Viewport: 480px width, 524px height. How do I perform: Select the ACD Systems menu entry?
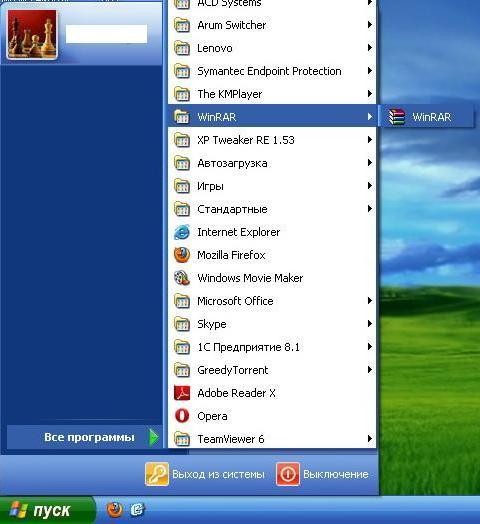(272, 4)
